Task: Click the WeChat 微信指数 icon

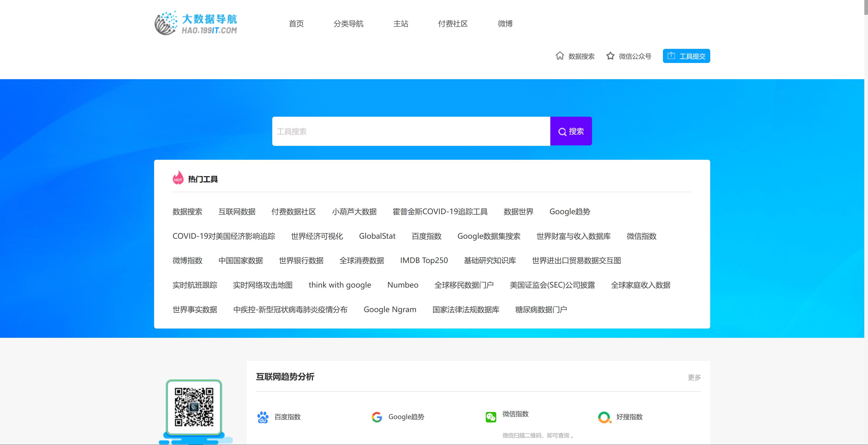Action: (491, 416)
